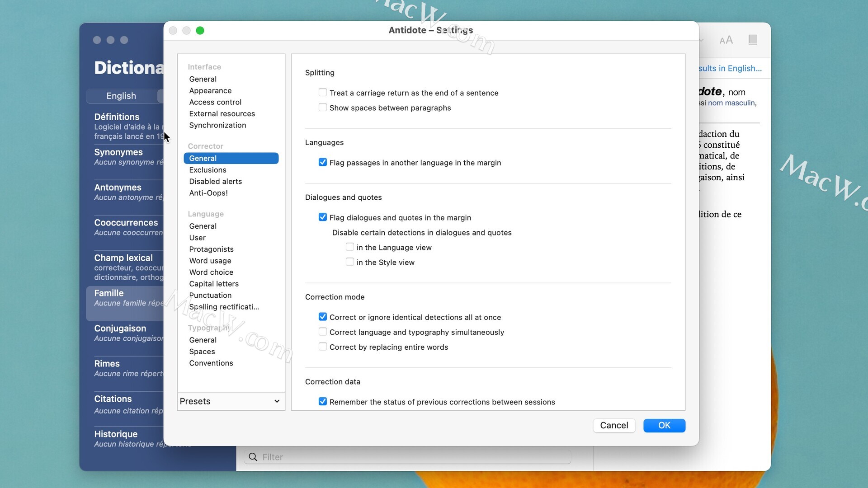The width and height of the screenshot is (868, 488).
Task: Select the English tab in Dictionary window
Action: tap(121, 96)
